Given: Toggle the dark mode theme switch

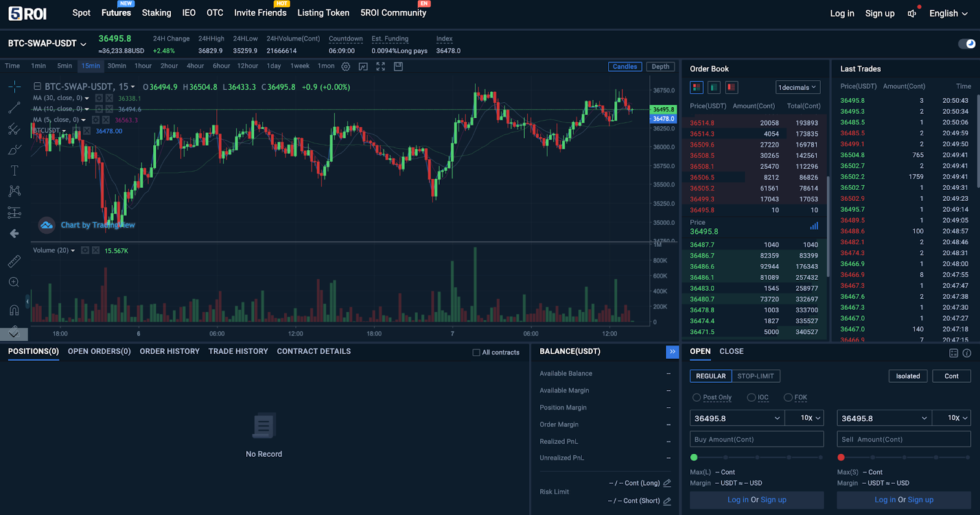Looking at the screenshot, I should (x=967, y=43).
